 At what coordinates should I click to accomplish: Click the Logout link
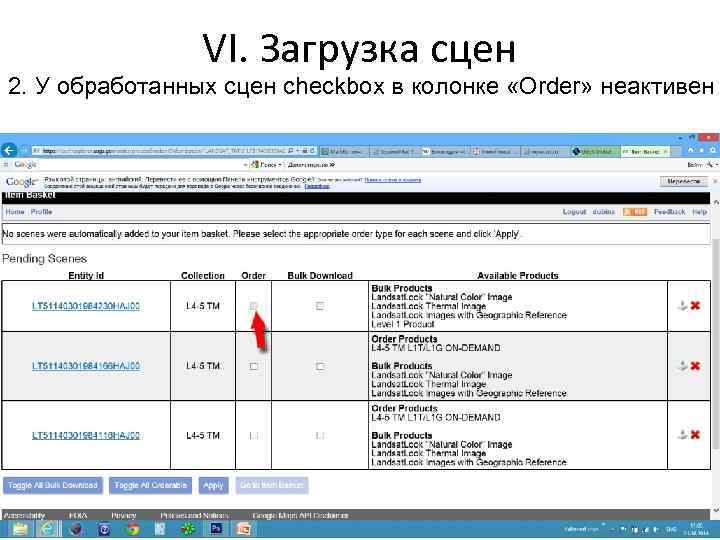point(574,212)
